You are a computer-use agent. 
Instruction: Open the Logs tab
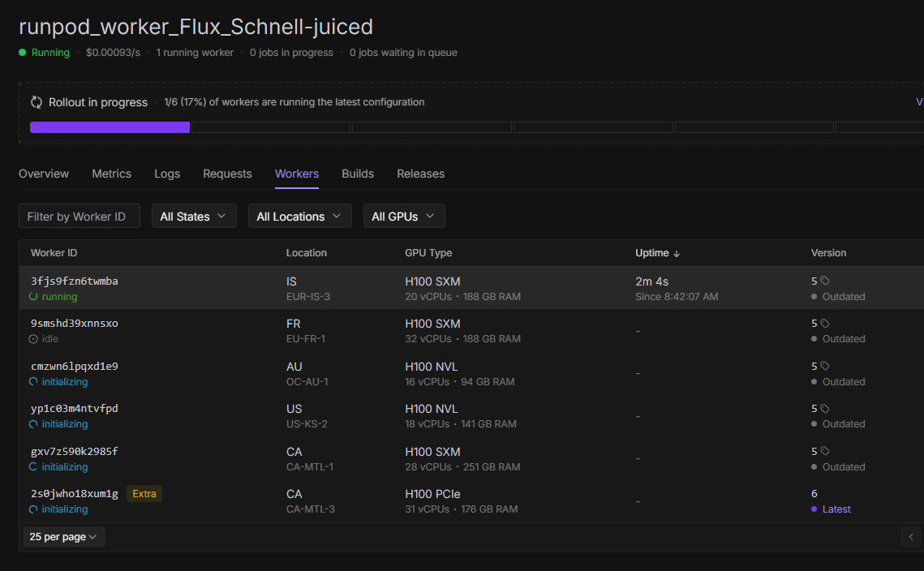point(167,174)
